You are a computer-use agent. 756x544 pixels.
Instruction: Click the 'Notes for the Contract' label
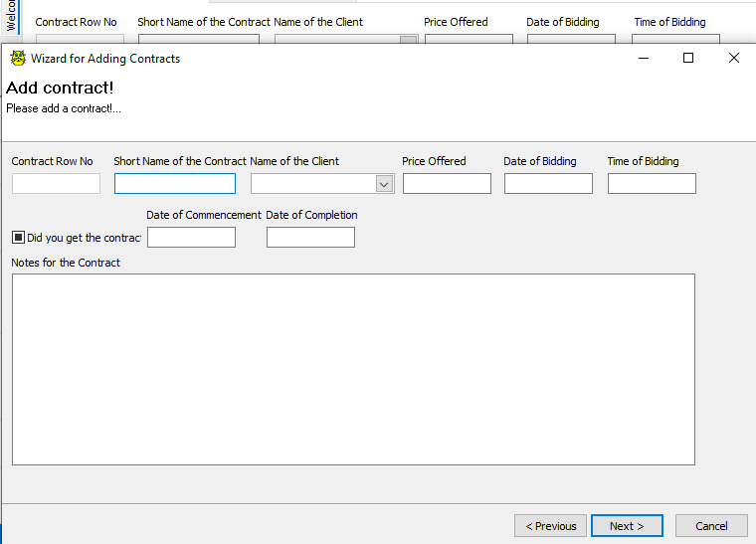(66, 263)
